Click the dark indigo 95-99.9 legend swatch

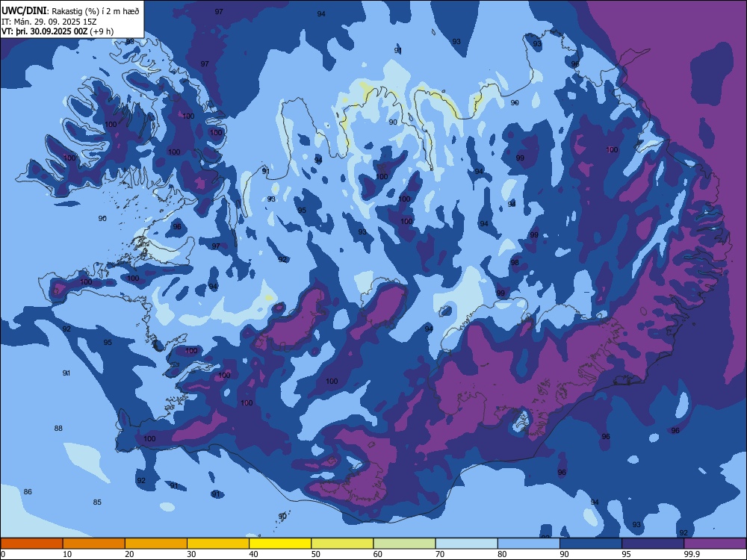pos(653,544)
